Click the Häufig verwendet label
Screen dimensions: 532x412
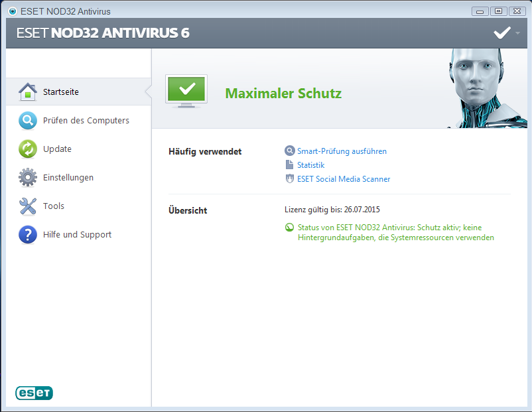205,151
